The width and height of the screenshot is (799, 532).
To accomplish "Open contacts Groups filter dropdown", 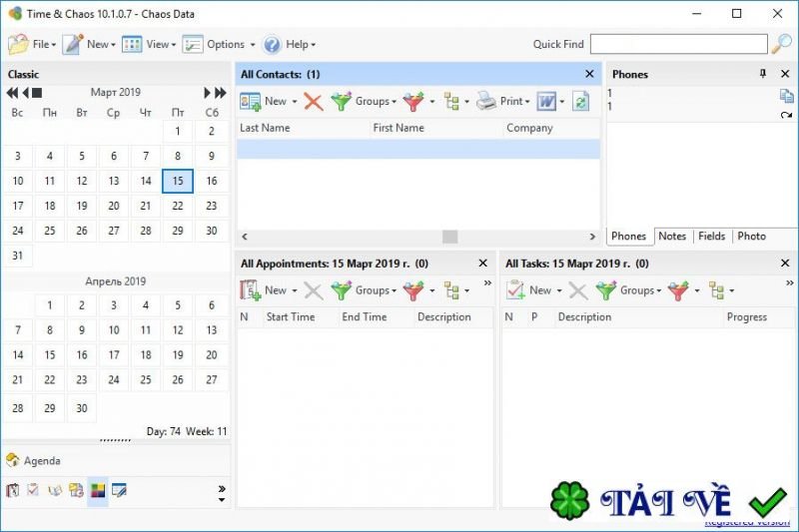I will (364, 101).
